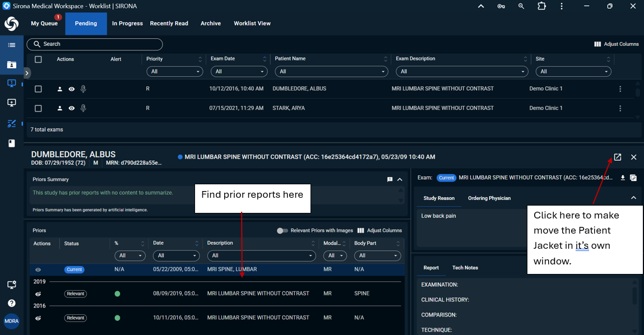Download the current exam report
Screen dimensions: 644x335
click(x=622, y=178)
